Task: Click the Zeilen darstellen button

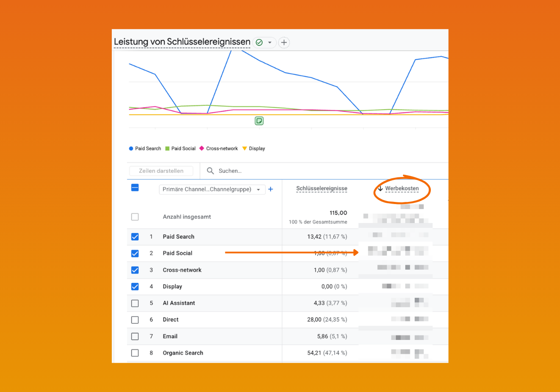Action: coord(161,171)
